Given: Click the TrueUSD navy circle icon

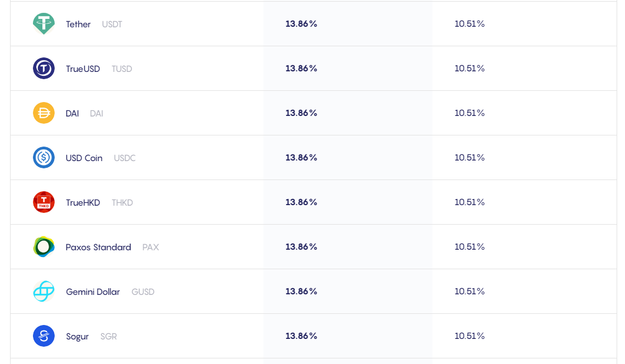Looking at the screenshot, I should [x=44, y=69].
